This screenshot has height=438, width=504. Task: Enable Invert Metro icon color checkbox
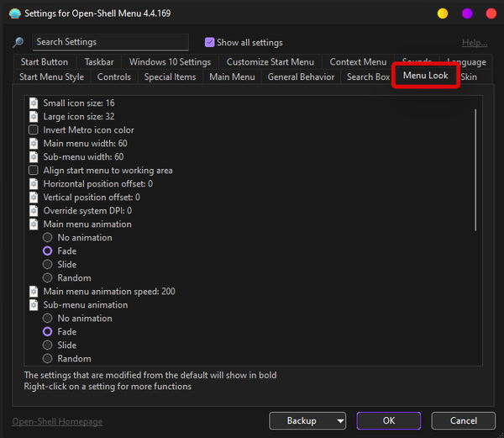pyautogui.click(x=34, y=129)
